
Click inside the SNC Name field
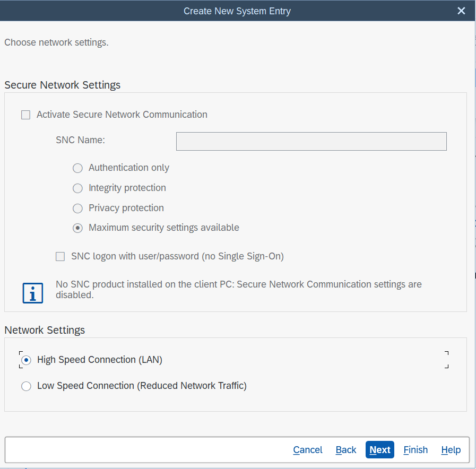(x=311, y=142)
